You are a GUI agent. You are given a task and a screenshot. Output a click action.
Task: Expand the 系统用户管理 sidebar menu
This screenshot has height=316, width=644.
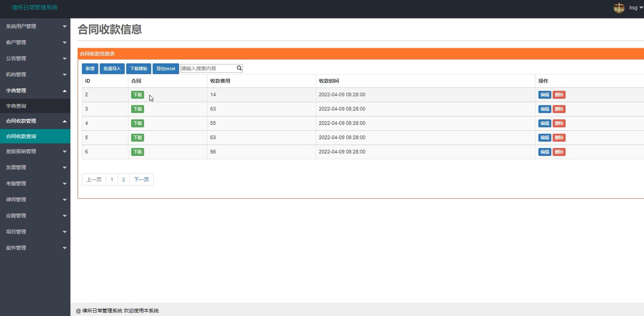click(35, 26)
